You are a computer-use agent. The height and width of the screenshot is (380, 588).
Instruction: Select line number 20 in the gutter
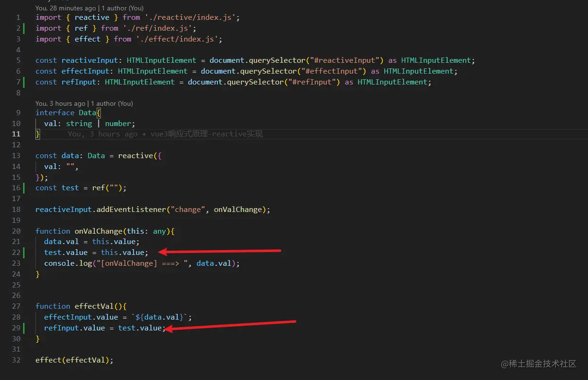click(x=17, y=231)
